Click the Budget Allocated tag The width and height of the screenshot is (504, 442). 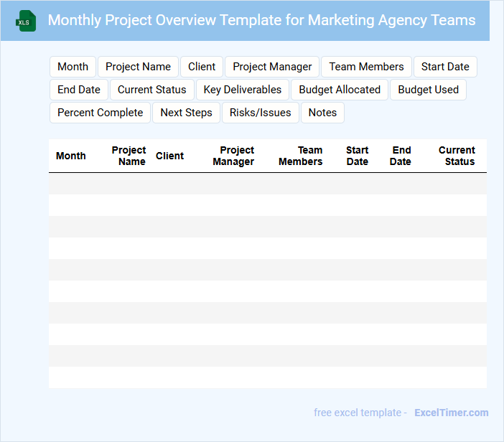pos(340,90)
